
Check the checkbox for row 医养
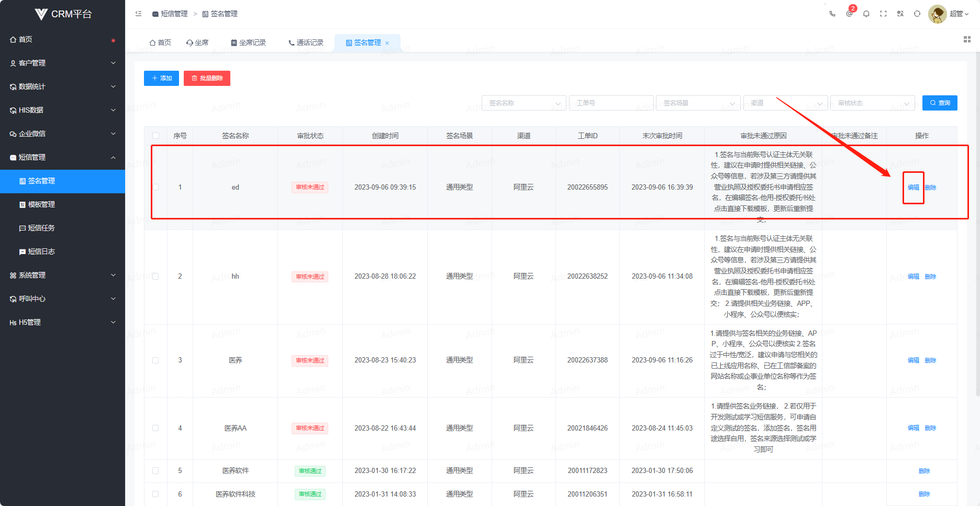point(155,360)
